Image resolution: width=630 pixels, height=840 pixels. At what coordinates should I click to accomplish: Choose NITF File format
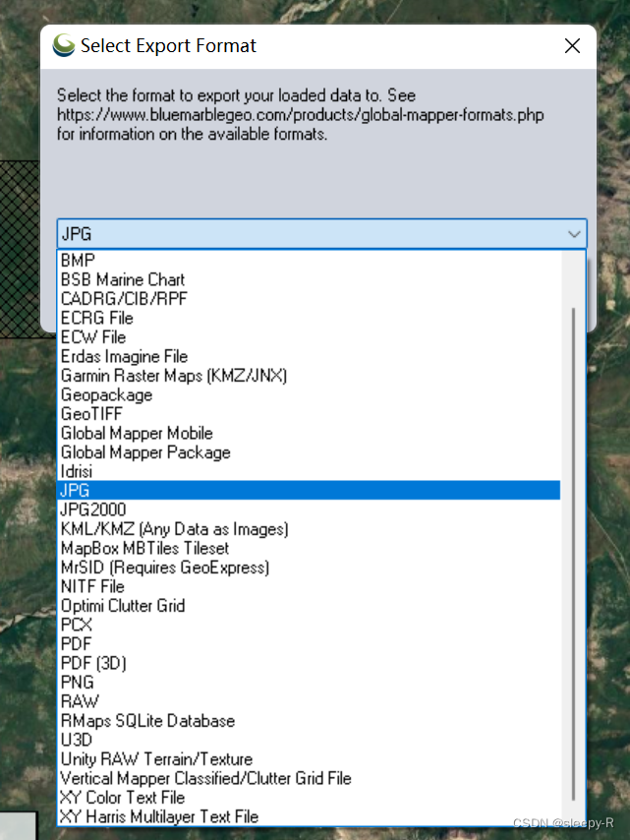coord(309,586)
